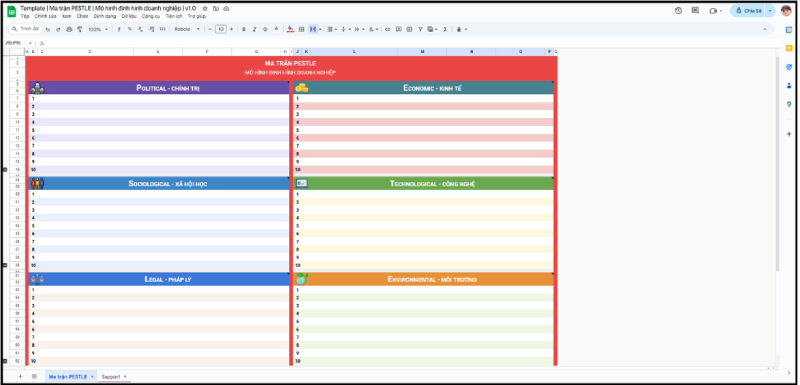Viewport: 800px width, 385px height.
Task: Open the Công cụ menu
Action: click(151, 16)
